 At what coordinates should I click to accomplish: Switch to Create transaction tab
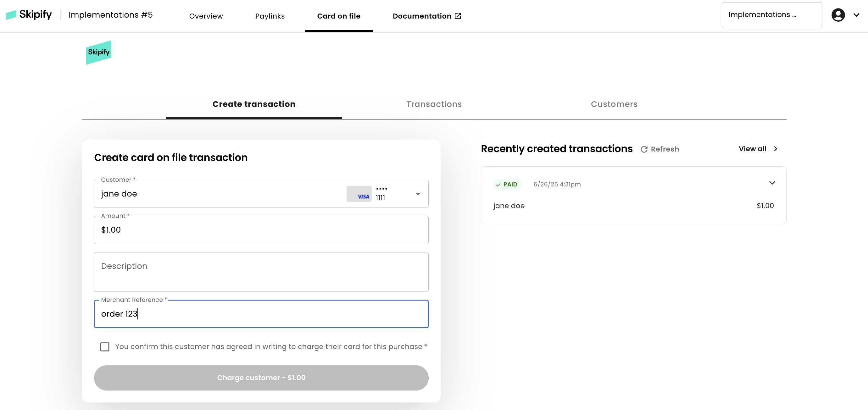click(x=254, y=104)
